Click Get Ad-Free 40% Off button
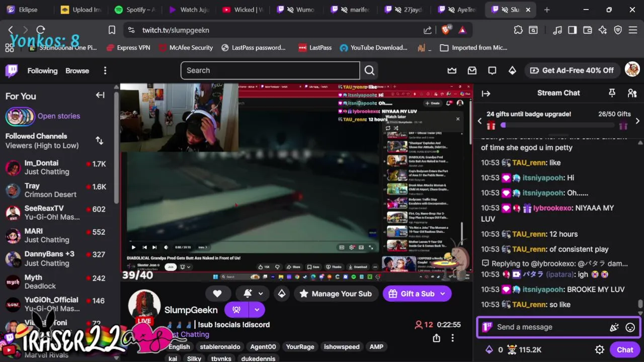 click(x=572, y=70)
